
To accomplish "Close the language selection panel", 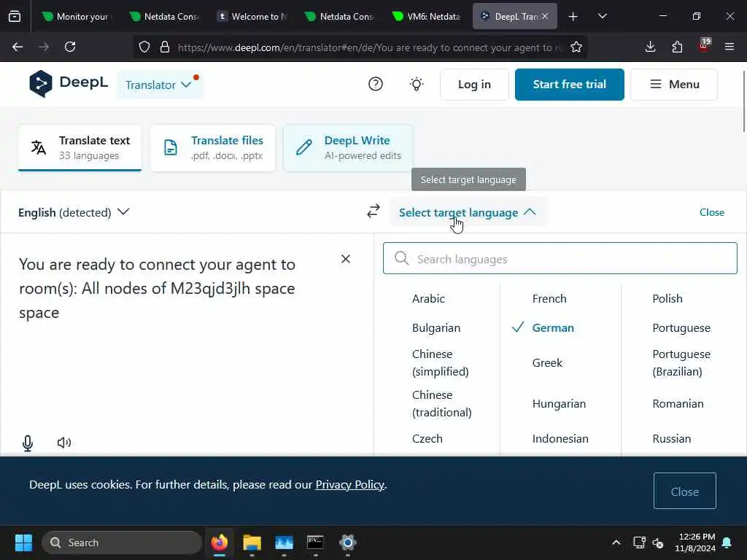I will pos(712,212).
